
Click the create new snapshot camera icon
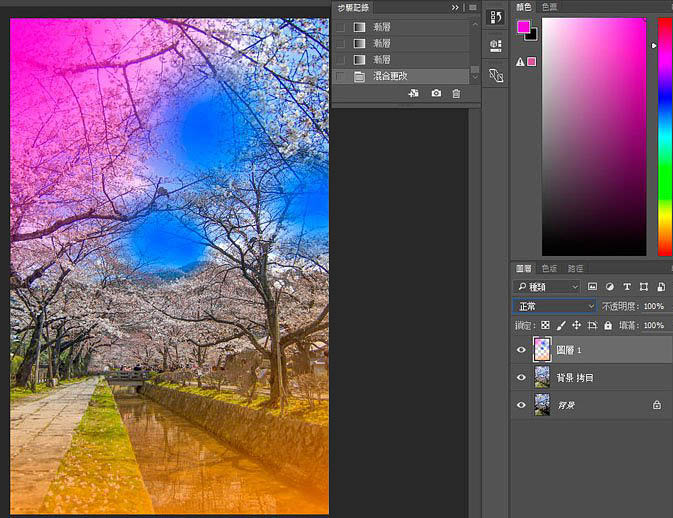point(436,93)
